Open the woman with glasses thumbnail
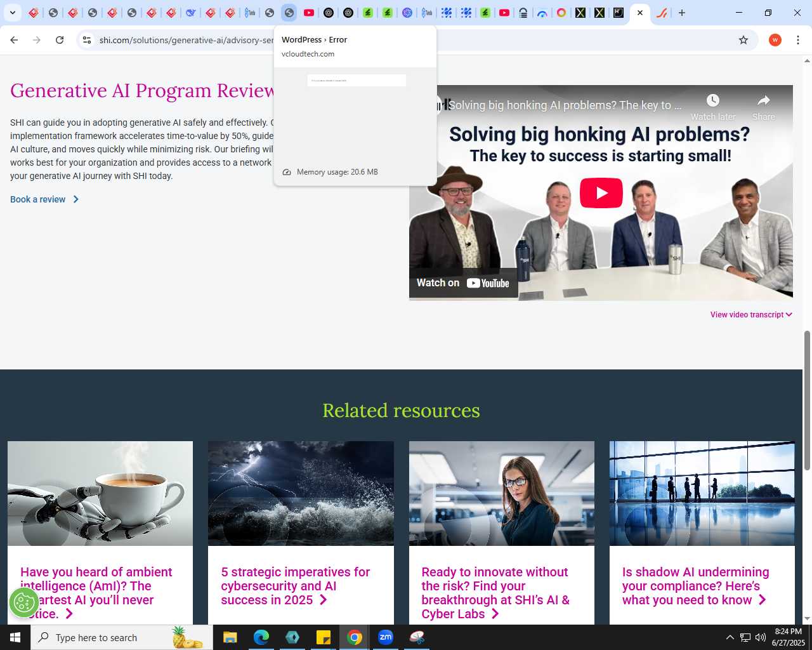The image size is (812, 650). click(x=502, y=493)
